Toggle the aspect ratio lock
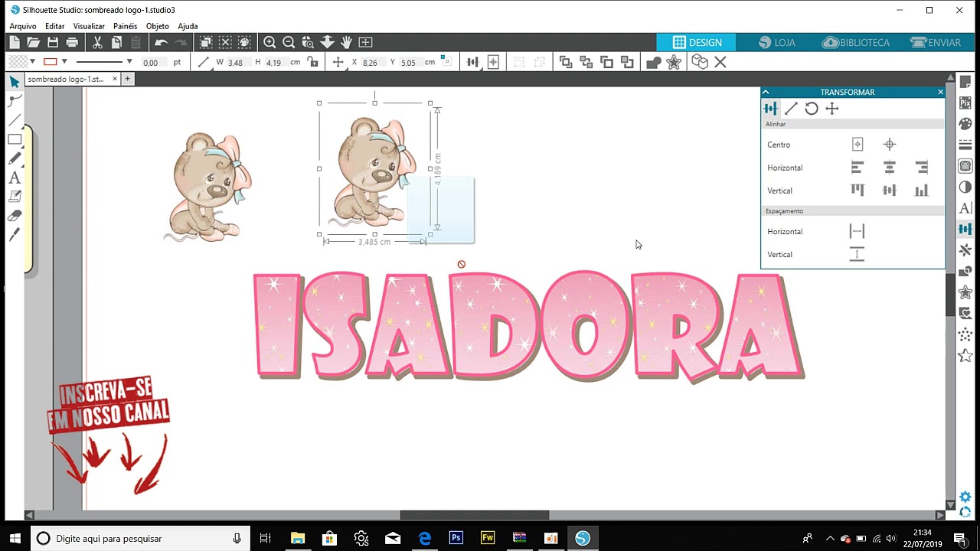The height and width of the screenshot is (551, 980). [312, 62]
